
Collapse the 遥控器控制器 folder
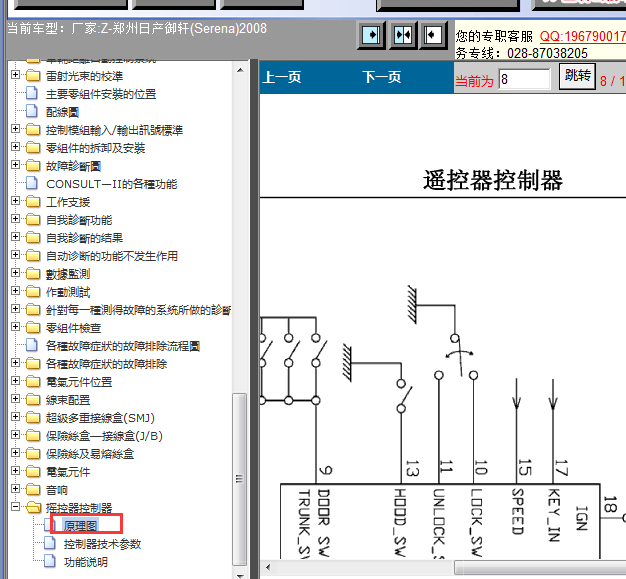pos(16,506)
